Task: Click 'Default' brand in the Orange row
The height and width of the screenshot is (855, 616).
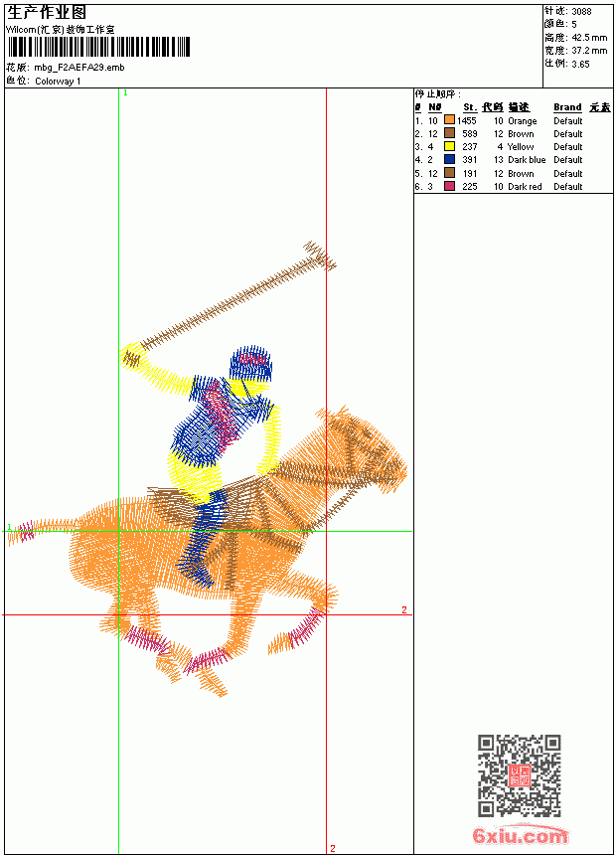Action: [x=568, y=120]
